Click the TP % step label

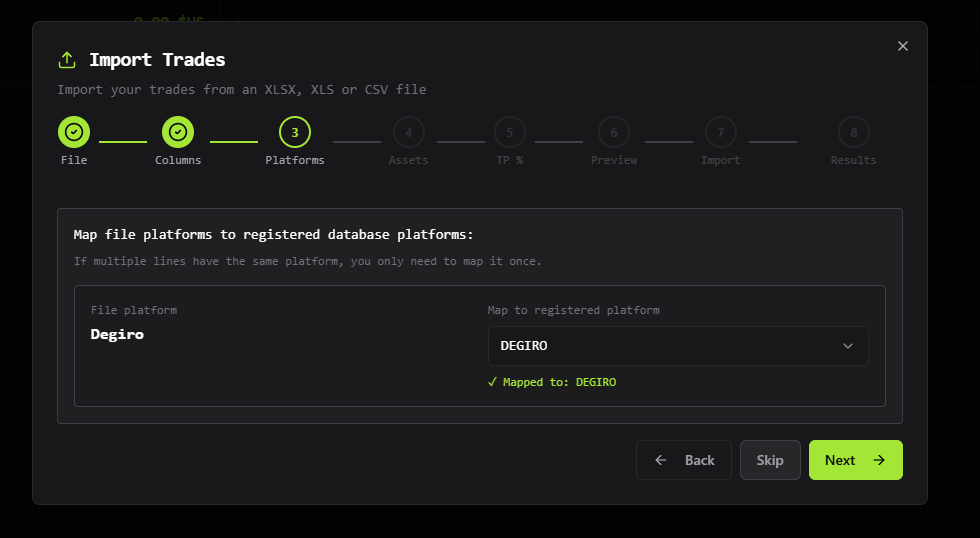tap(509, 160)
